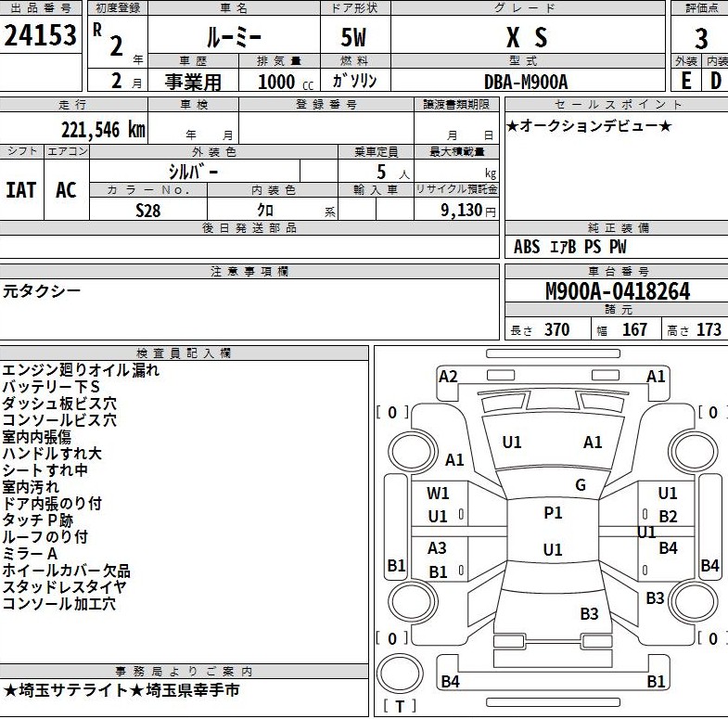728x719 pixels.
Task: Select the "注意事項欄" section header
Action: [x=249, y=271]
